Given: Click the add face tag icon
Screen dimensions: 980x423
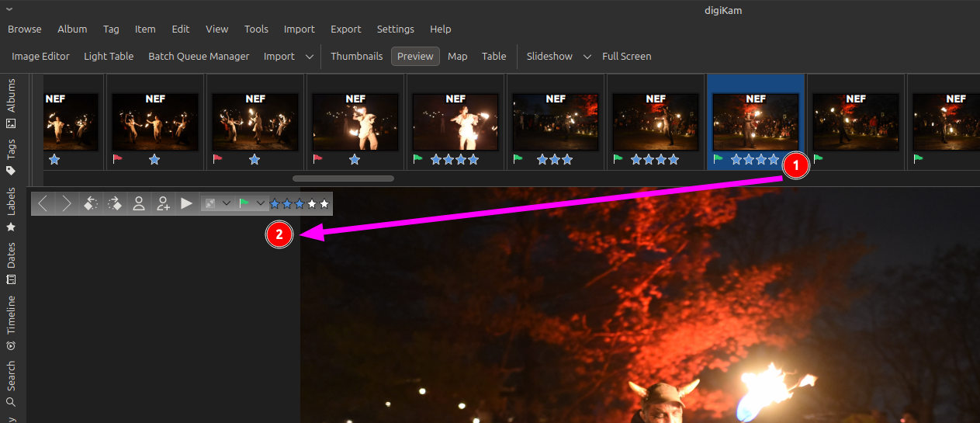Looking at the screenshot, I should pos(163,203).
